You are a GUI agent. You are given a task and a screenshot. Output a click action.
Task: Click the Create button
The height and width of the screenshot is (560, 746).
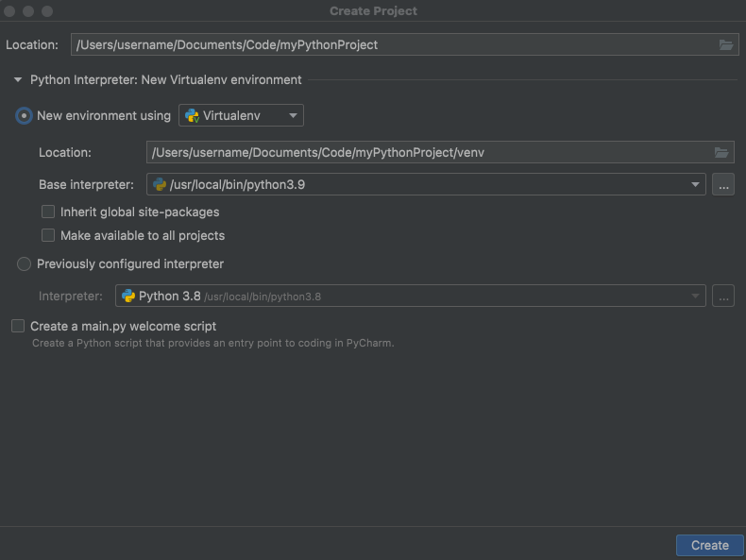pyautogui.click(x=709, y=545)
